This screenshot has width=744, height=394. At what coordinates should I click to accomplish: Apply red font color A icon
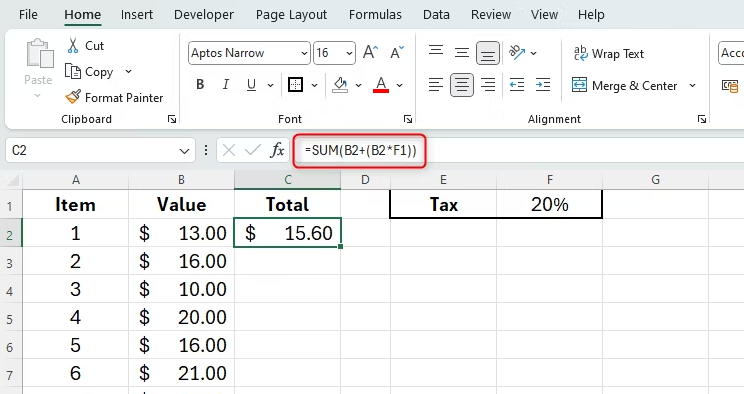381,85
